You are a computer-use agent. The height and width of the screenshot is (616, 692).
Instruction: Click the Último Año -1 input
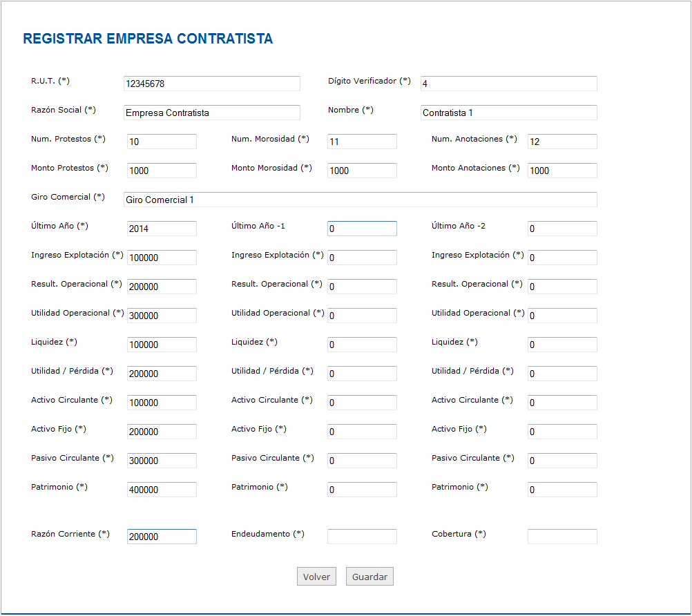coord(362,229)
